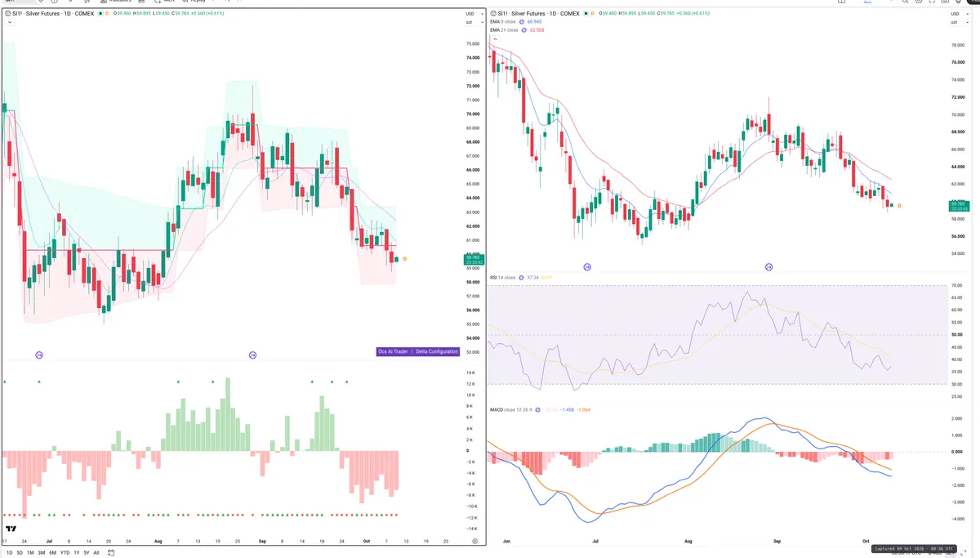
Task: Open July event marker on left chart
Action: (38, 355)
